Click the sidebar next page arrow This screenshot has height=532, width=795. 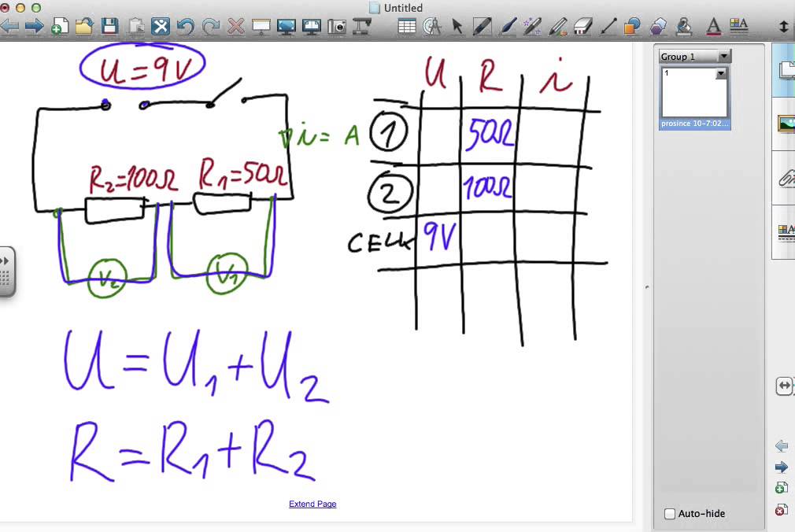(x=782, y=467)
